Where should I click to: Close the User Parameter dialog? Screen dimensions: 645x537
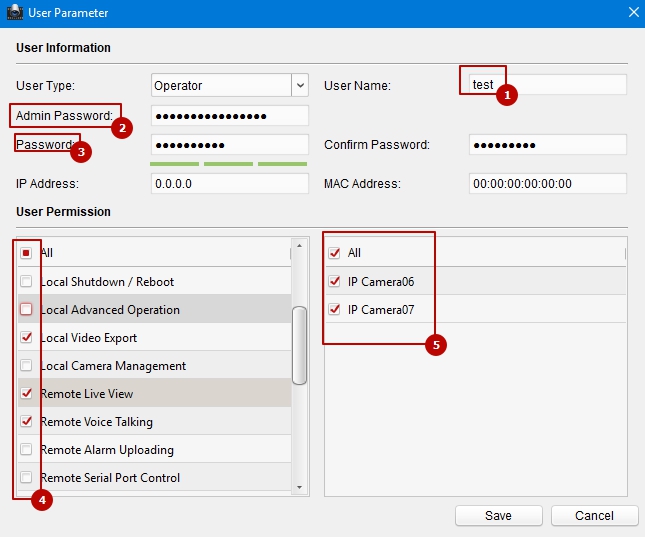(x=631, y=13)
